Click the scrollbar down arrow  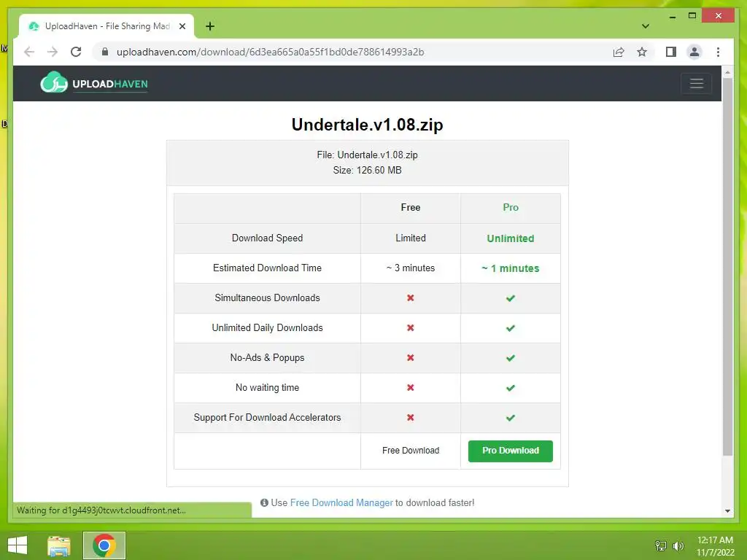[727, 511]
